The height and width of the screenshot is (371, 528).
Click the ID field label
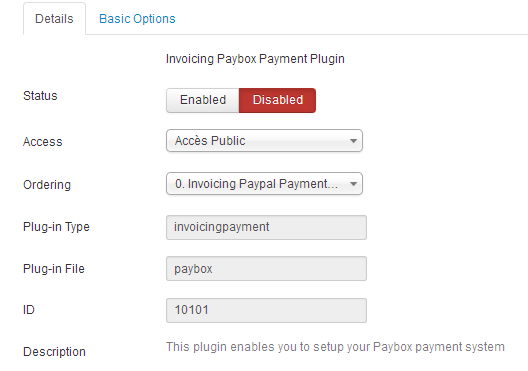click(x=29, y=310)
